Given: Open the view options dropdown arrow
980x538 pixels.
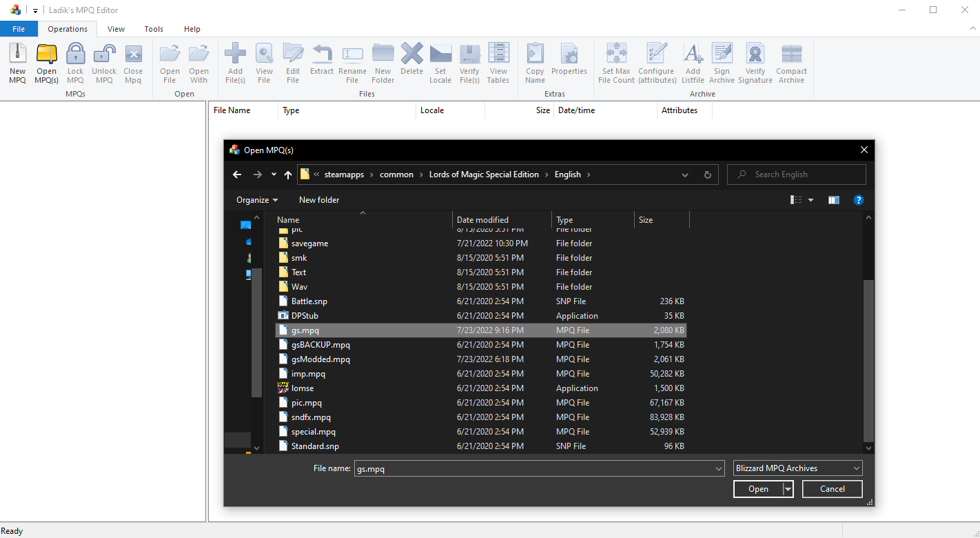Looking at the screenshot, I should [810, 200].
